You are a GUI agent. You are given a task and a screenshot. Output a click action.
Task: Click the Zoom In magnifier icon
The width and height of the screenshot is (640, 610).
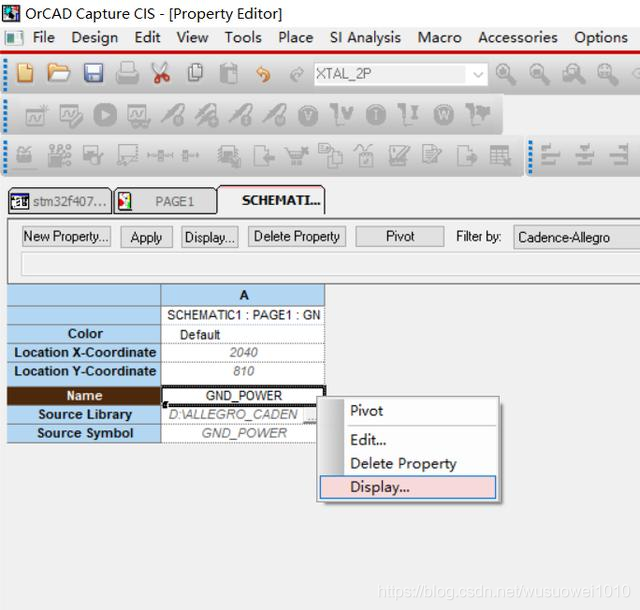coord(505,74)
